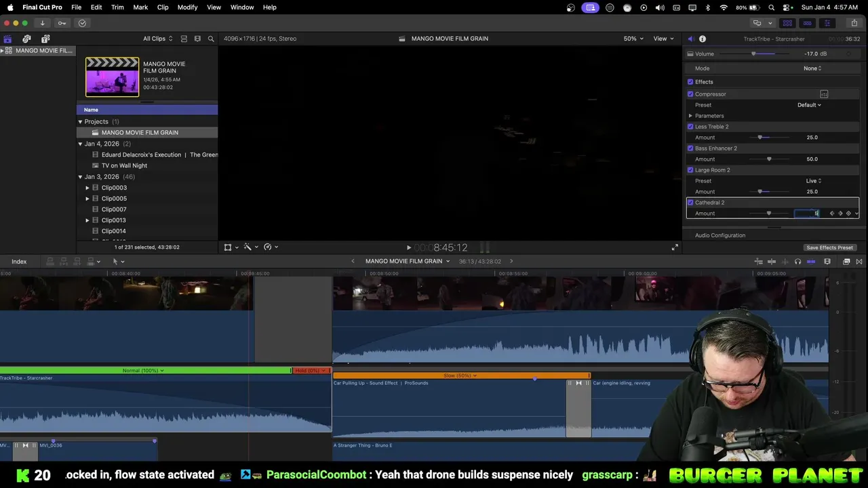868x488 pixels.
Task: Search the browser with magnifier icon
Action: coord(211,39)
